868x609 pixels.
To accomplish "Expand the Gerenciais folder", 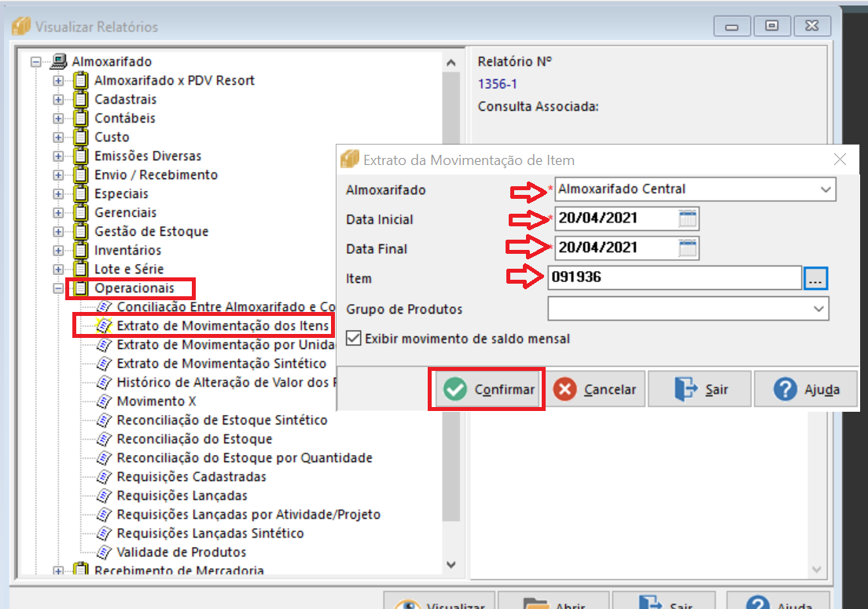I will (58, 212).
